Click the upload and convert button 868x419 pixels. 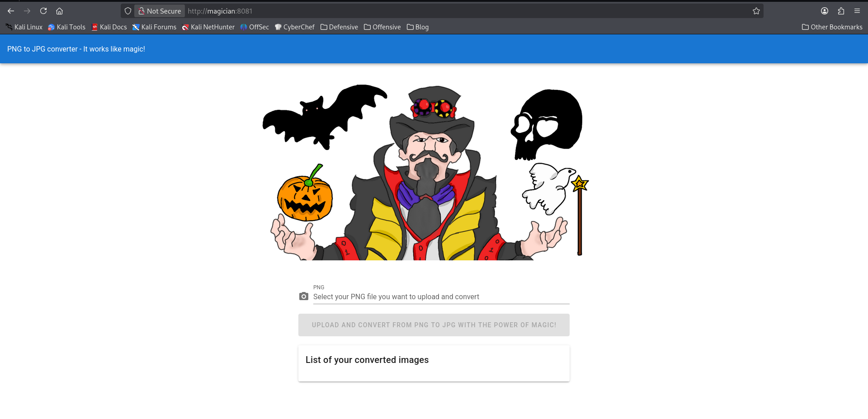click(434, 325)
